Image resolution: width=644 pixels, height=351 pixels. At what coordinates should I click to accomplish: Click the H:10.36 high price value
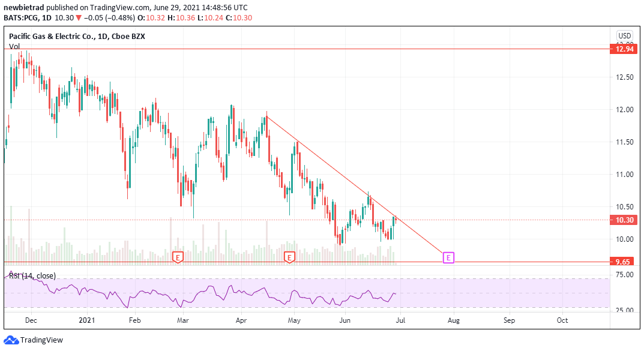pyautogui.click(x=181, y=17)
